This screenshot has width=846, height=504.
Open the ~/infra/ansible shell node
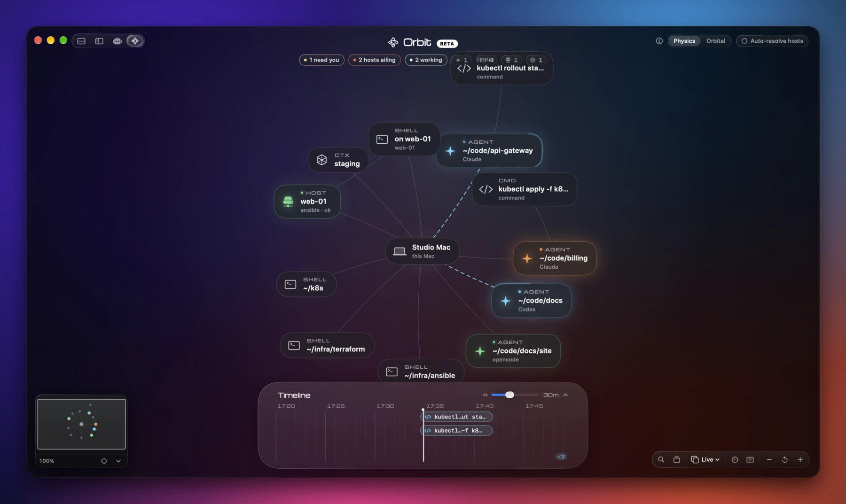[421, 372]
